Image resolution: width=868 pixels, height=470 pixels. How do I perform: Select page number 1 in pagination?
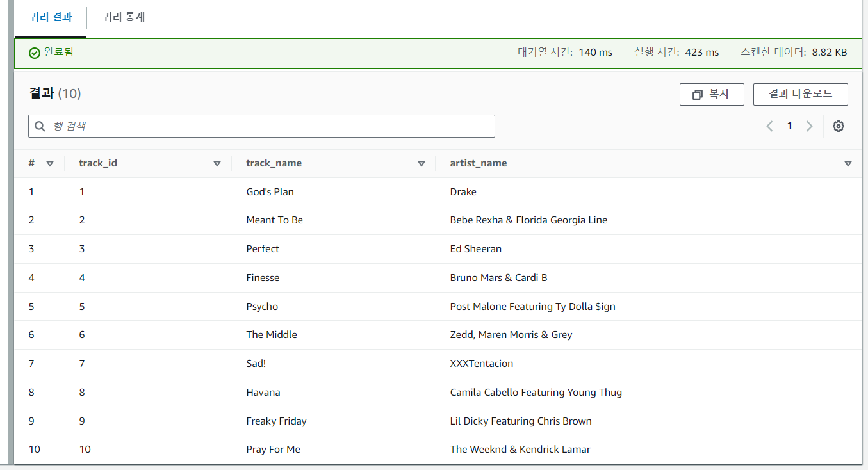pyautogui.click(x=790, y=126)
